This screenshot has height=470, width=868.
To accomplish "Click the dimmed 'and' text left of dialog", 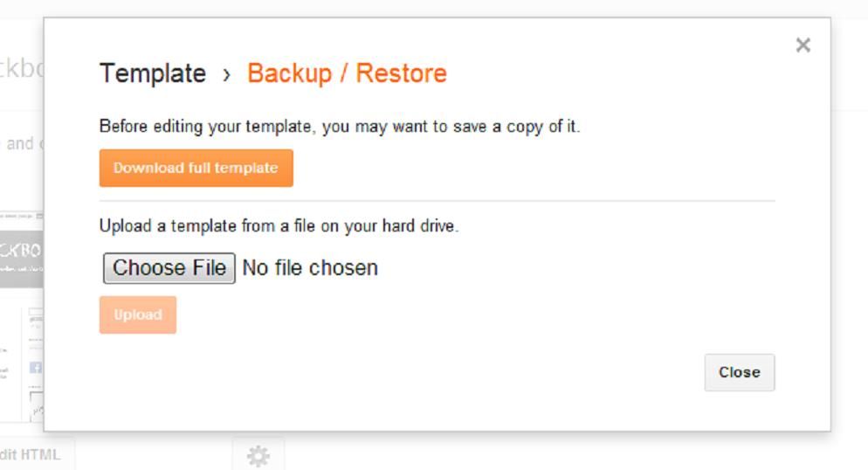I will [20, 143].
